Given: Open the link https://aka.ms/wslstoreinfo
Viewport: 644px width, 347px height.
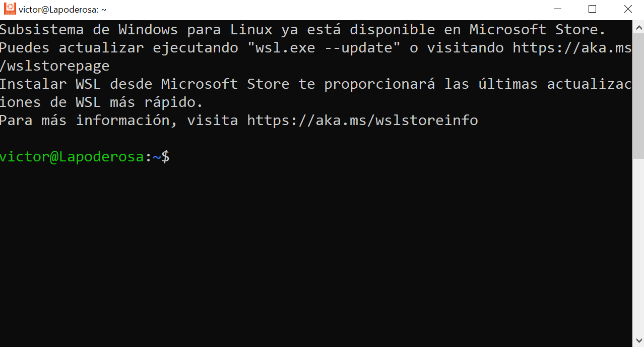Looking at the screenshot, I should (x=362, y=120).
